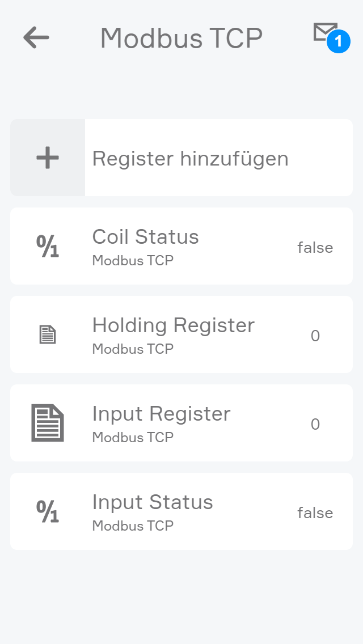Tap Modbus TCP subtitle under Input Status
This screenshot has width=363, height=644.
click(133, 526)
